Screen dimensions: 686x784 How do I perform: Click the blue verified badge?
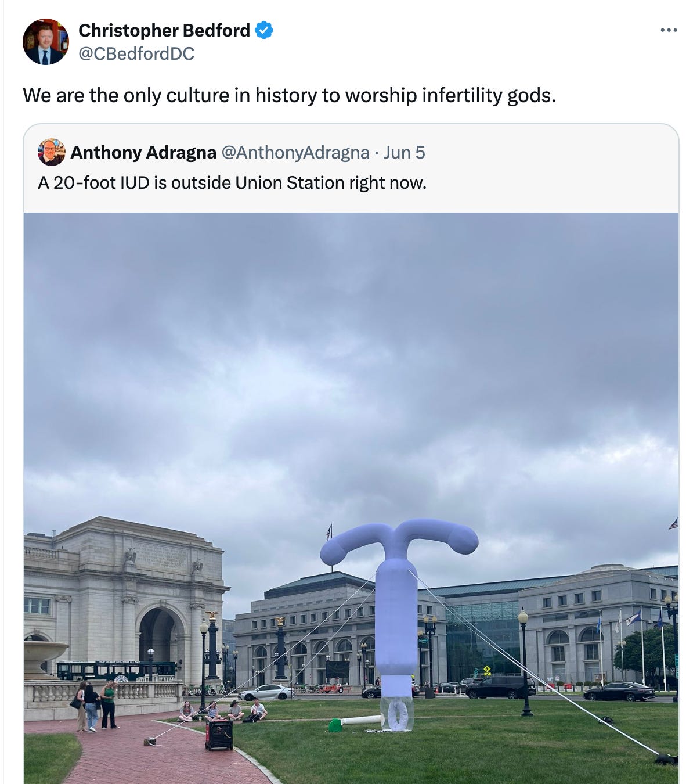[264, 30]
